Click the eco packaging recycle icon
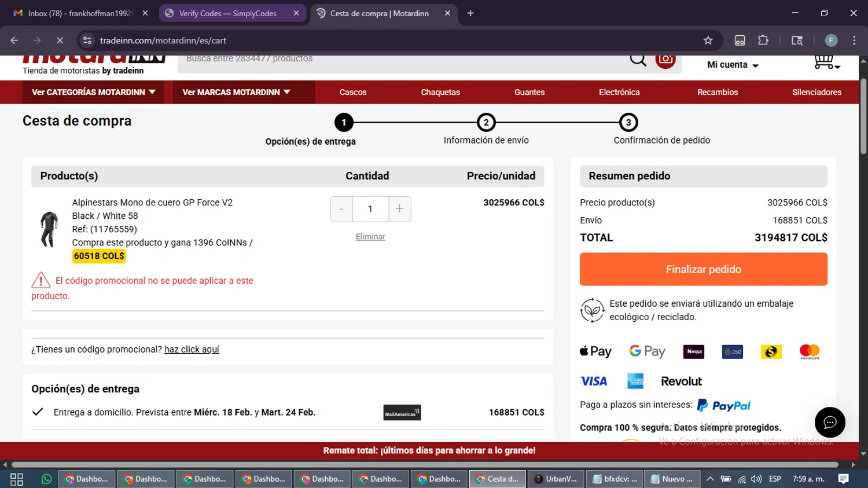868x488 pixels. 592,310
